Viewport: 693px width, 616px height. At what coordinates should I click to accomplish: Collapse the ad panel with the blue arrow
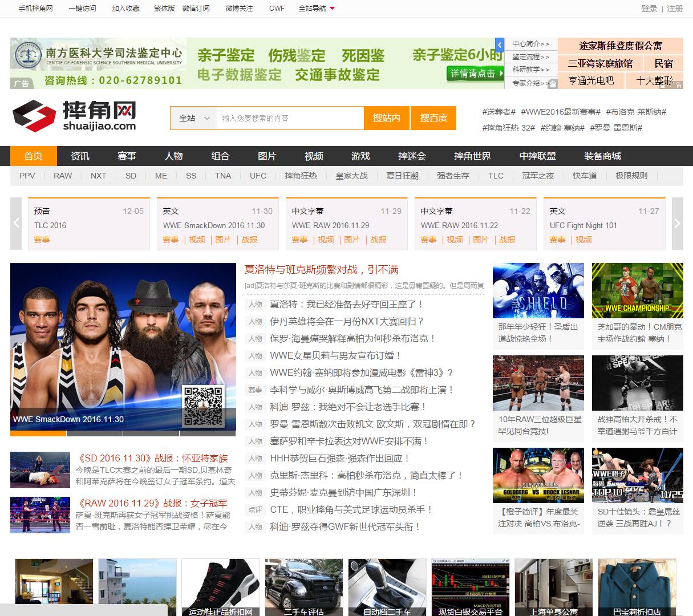click(x=500, y=44)
